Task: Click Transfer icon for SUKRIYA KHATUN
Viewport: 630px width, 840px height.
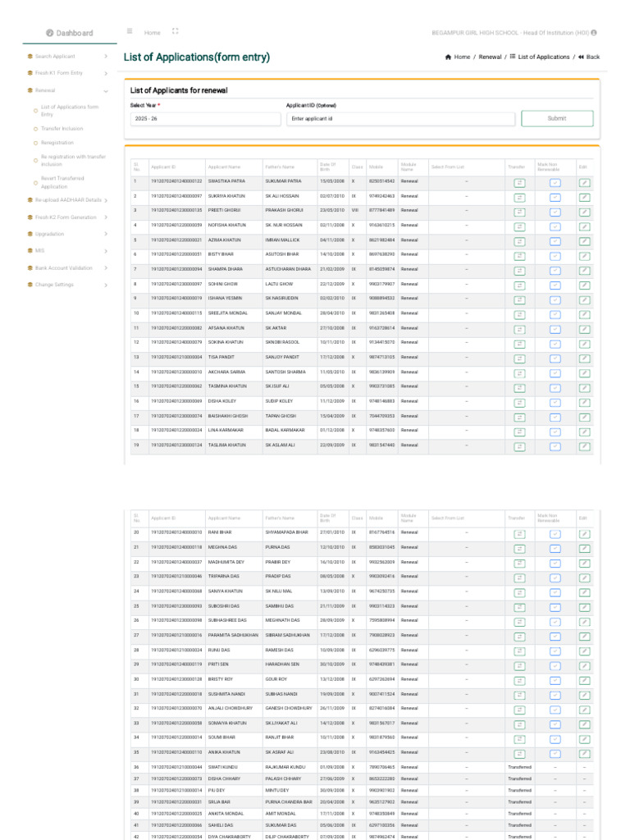Action: [x=519, y=198]
